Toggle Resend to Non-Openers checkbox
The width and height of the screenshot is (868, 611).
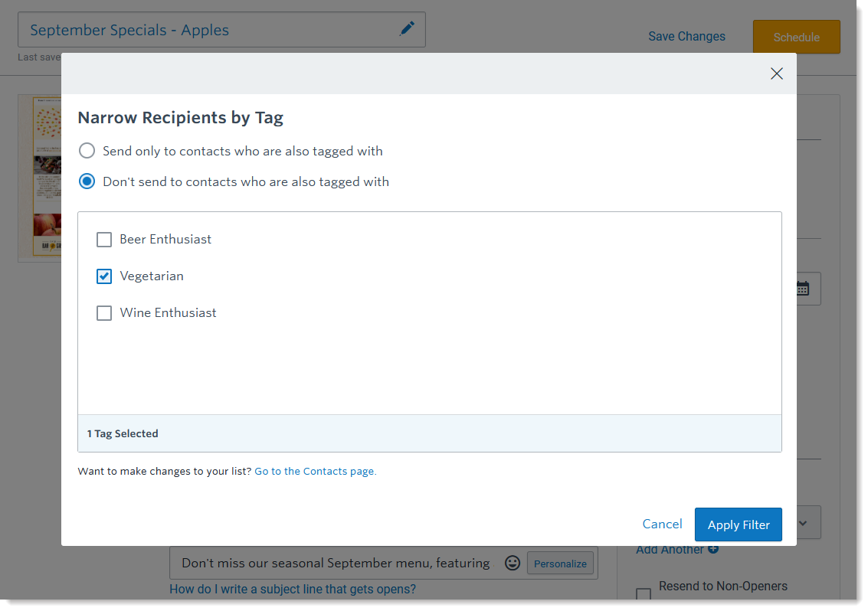pos(644,594)
